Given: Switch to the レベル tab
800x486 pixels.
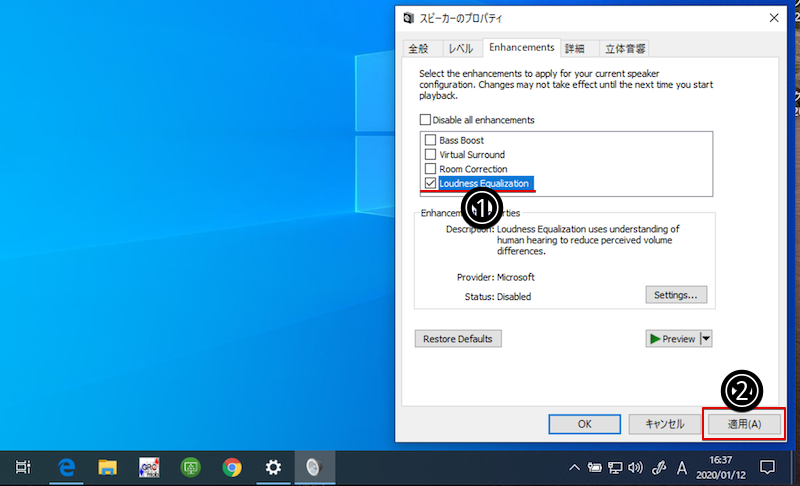Looking at the screenshot, I should pos(461,48).
